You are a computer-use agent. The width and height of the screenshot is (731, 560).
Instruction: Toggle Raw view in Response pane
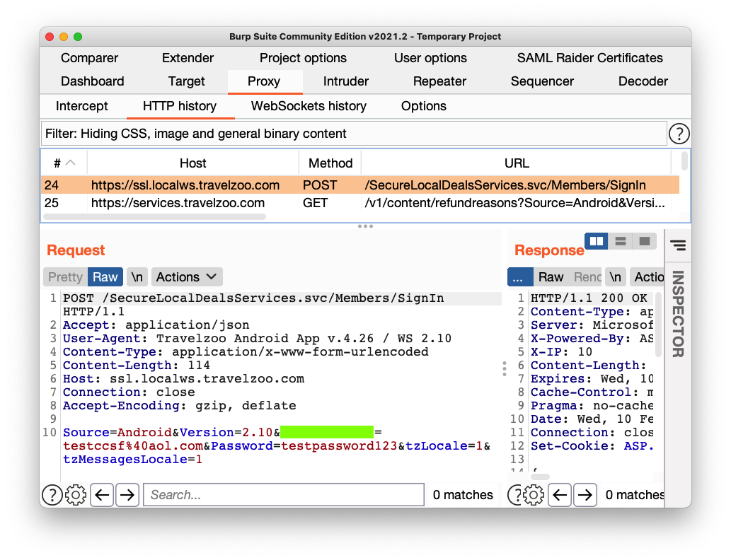(x=551, y=276)
